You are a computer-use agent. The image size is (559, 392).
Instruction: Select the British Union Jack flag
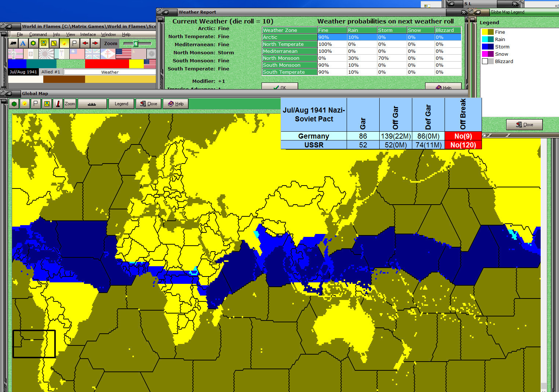coord(92,54)
